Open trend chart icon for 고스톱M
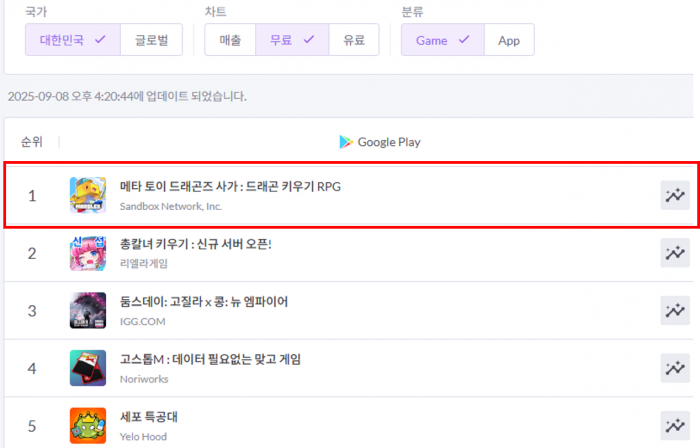The image size is (700, 448). pyautogui.click(x=675, y=368)
